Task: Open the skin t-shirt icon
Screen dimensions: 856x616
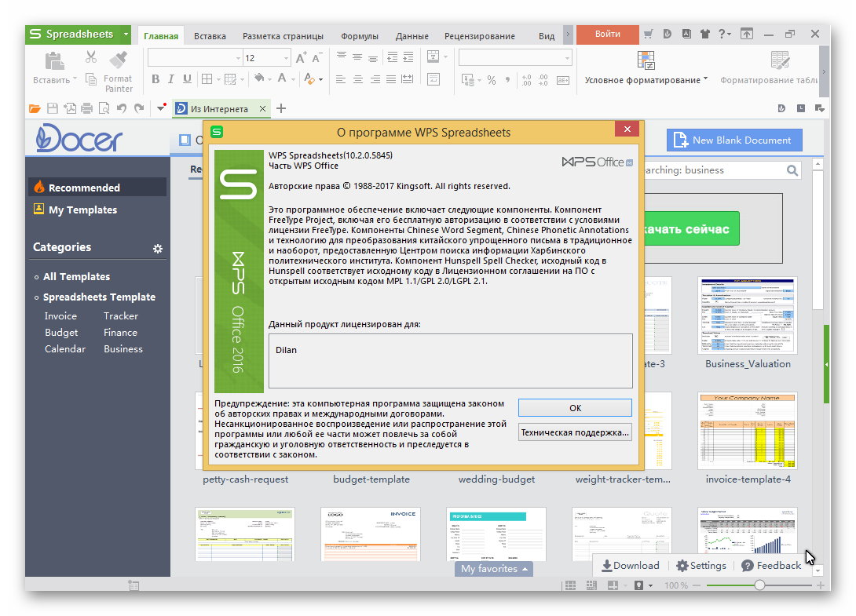Action: tap(704, 35)
